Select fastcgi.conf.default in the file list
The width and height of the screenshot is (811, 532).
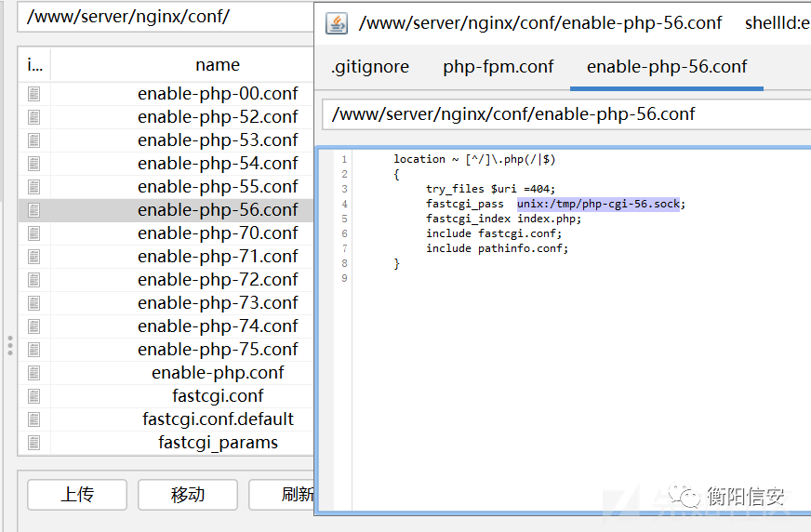pyautogui.click(x=218, y=419)
